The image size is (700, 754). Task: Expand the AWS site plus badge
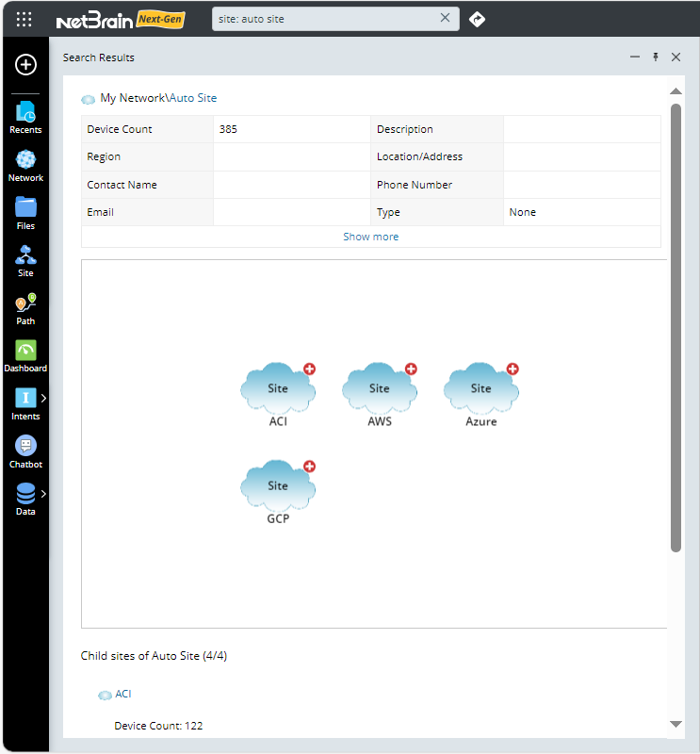pyautogui.click(x=411, y=369)
